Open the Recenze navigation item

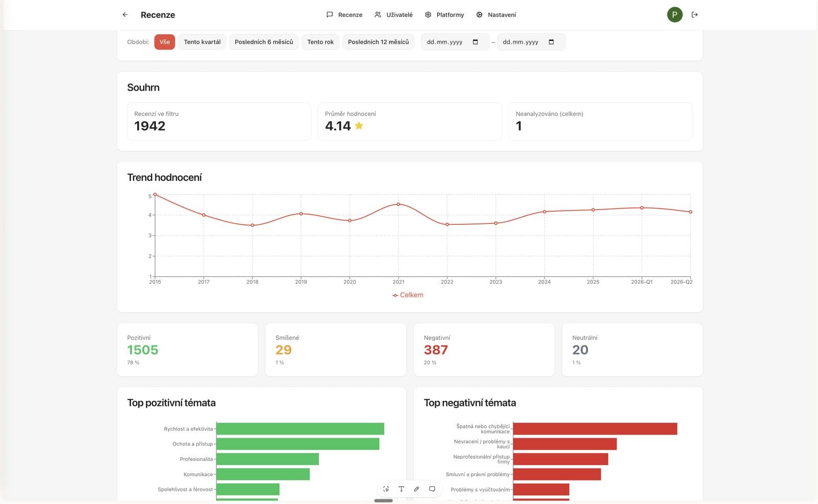[345, 15]
